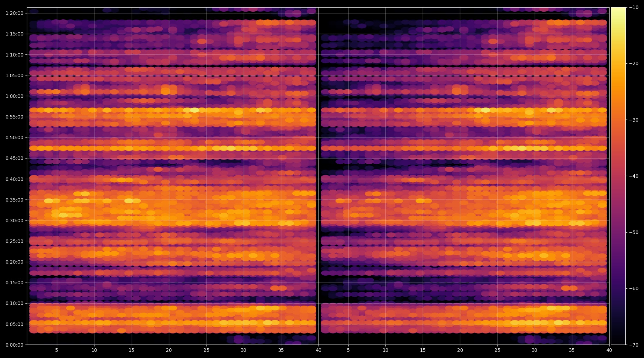Click the 0:05:00 time axis label
Screen dimensions: 644x358
pos(14,324)
